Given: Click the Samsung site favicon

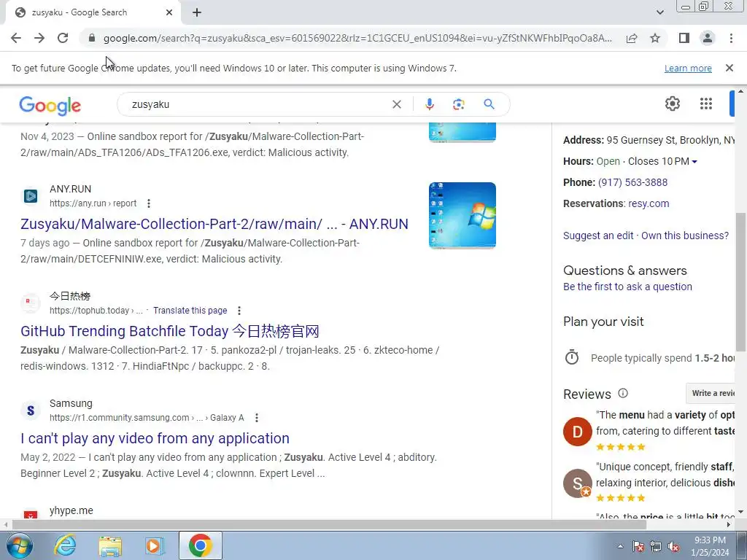Looking at the screenshot, I should [x=31, y=410].
